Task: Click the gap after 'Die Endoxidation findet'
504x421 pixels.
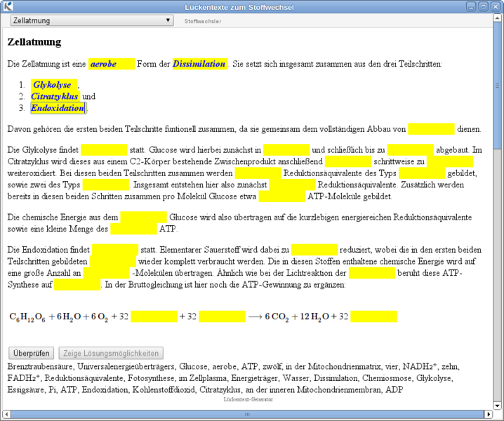Action: click(115, 250)
